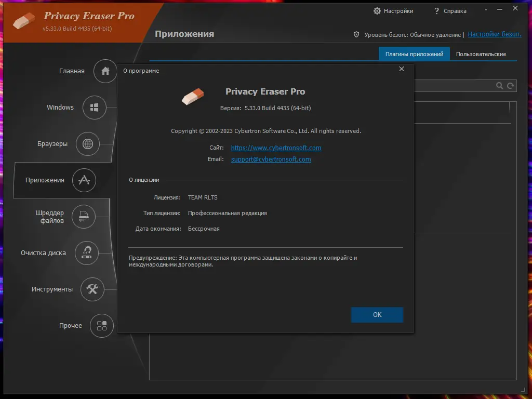The height and width of the screenshot is (399, 532).
Task: Select the Приложения section icon
Action: point(84,180)
